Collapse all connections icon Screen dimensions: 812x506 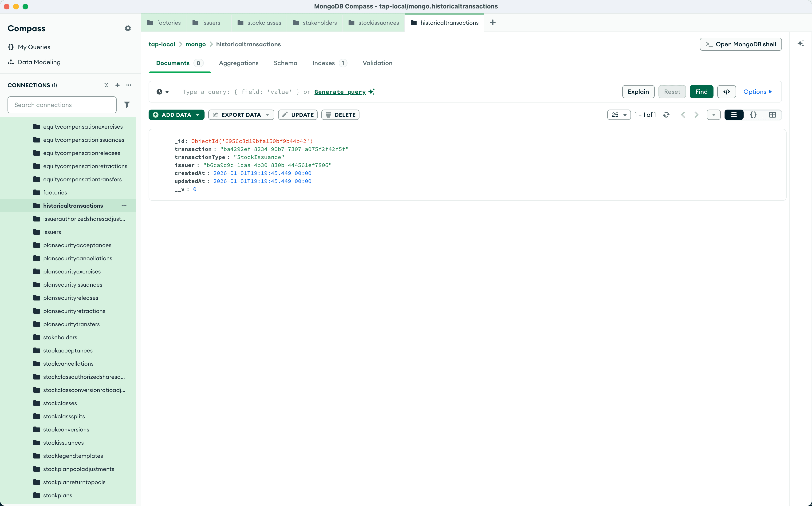pos(106,85)
